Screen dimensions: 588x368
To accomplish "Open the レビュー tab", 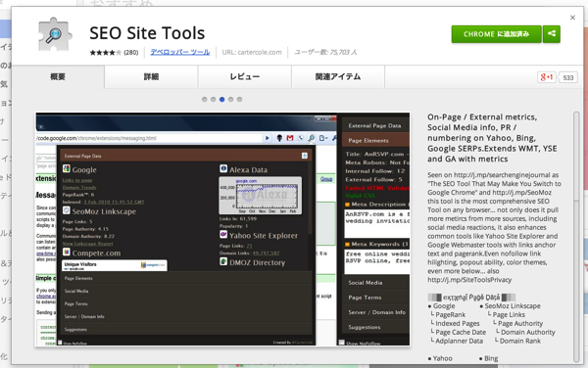I will (244, 76).
